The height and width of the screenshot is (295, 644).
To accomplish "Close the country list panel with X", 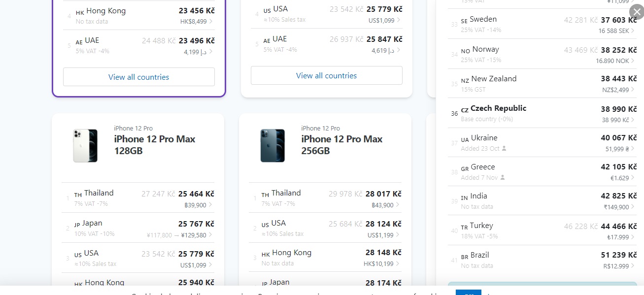I will (x=637, y=11).
